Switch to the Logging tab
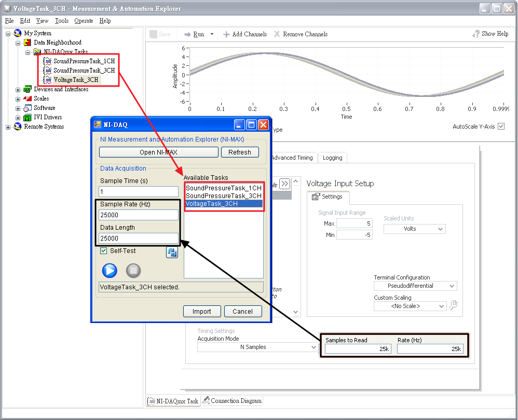 [332, 158]
